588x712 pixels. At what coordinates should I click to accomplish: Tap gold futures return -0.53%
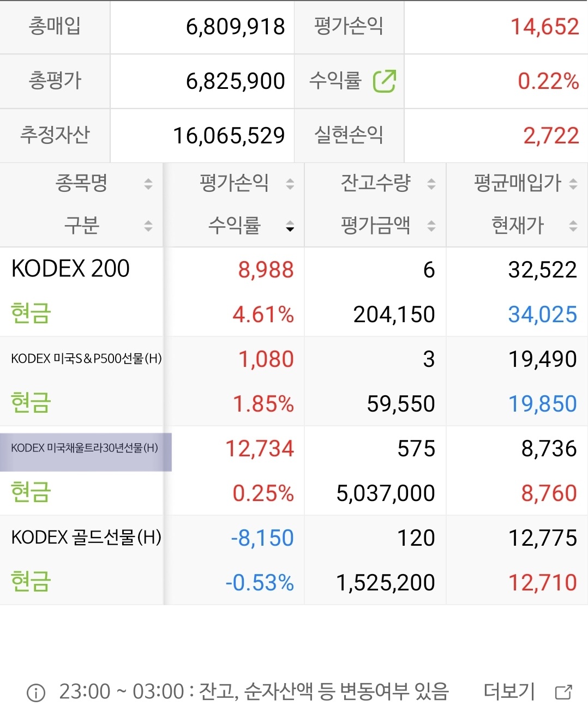[x=260, y=583]
